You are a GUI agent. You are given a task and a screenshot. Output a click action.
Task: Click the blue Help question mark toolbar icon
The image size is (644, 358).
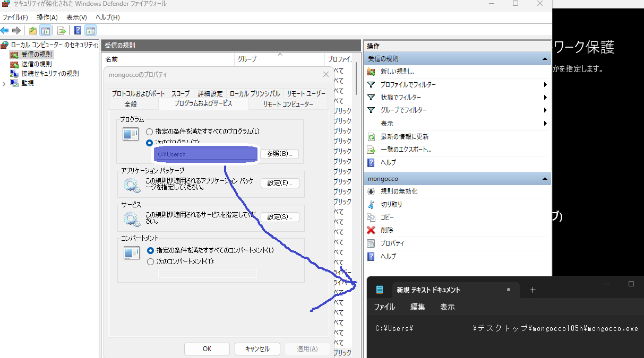(78, 30)
